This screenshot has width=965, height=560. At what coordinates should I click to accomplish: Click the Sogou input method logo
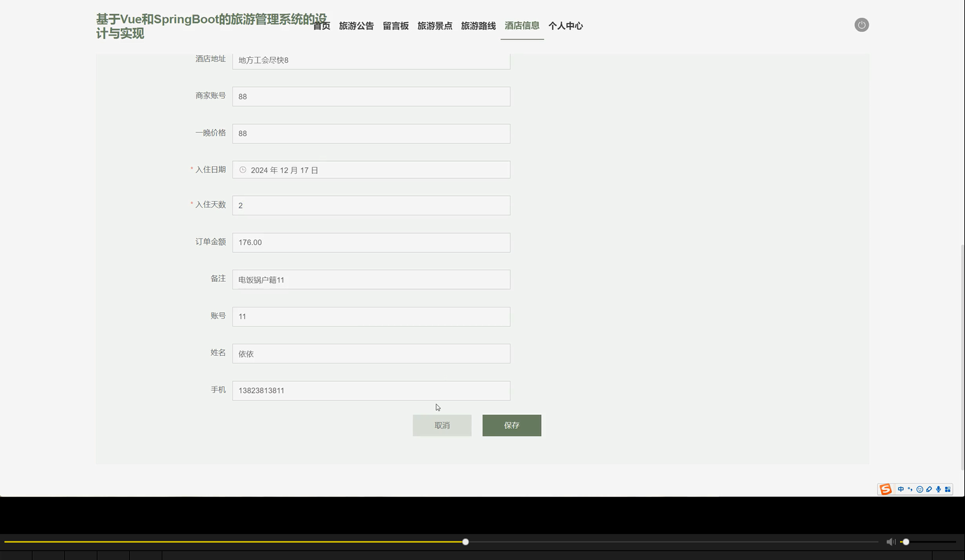coord(885,489)
